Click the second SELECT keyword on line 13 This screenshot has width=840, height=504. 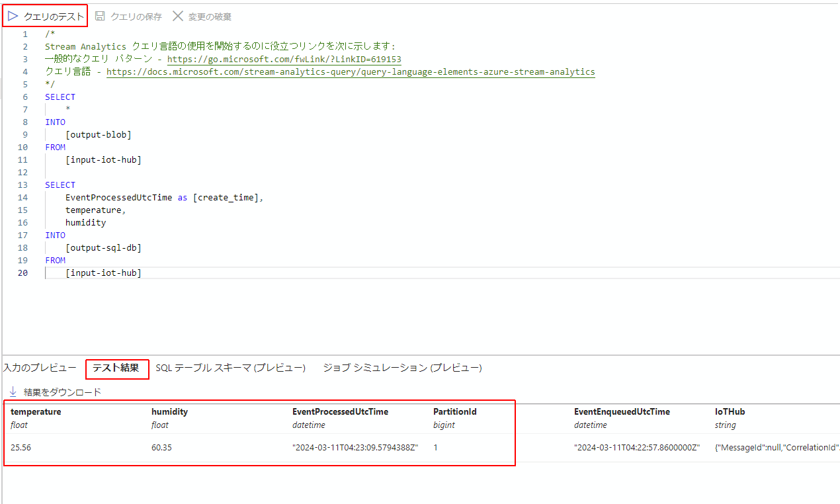60,185
